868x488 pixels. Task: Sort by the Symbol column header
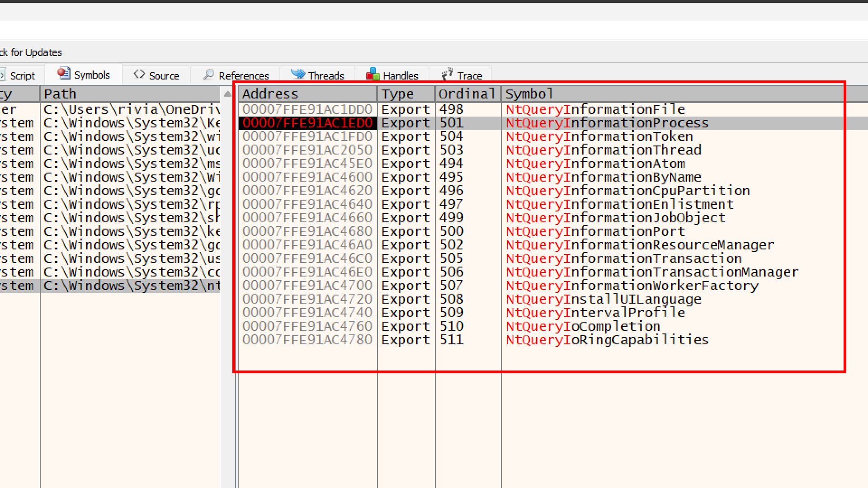pyautogui.click(x=529, y=94)
